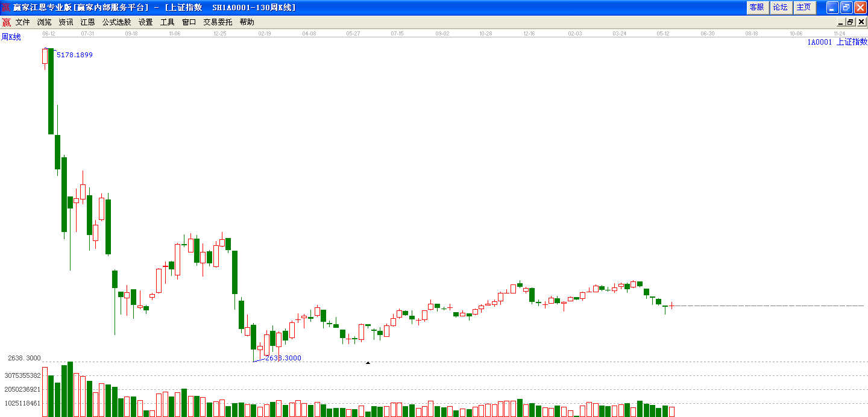Click the 周K线 period label
This screenshot has width=868, height=417.
11,37
